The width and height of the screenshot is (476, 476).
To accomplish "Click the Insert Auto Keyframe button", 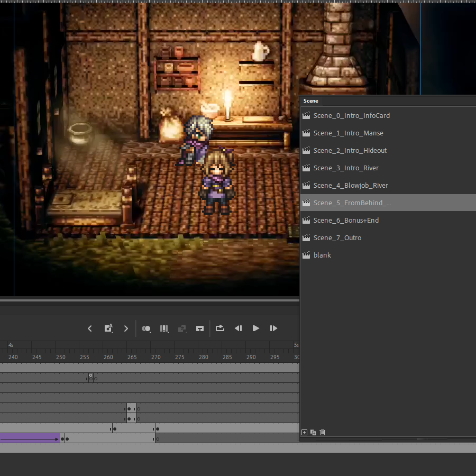I will coord(108,328).
